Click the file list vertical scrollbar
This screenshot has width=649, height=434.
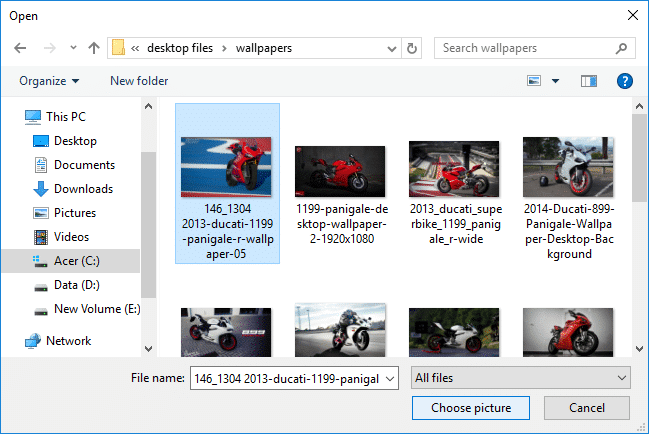click(639, 228)
